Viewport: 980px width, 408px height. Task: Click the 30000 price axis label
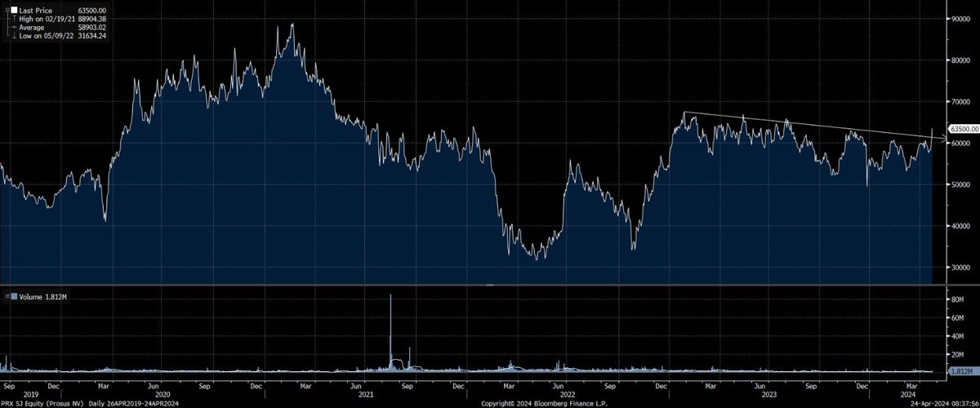coord(960,268)
